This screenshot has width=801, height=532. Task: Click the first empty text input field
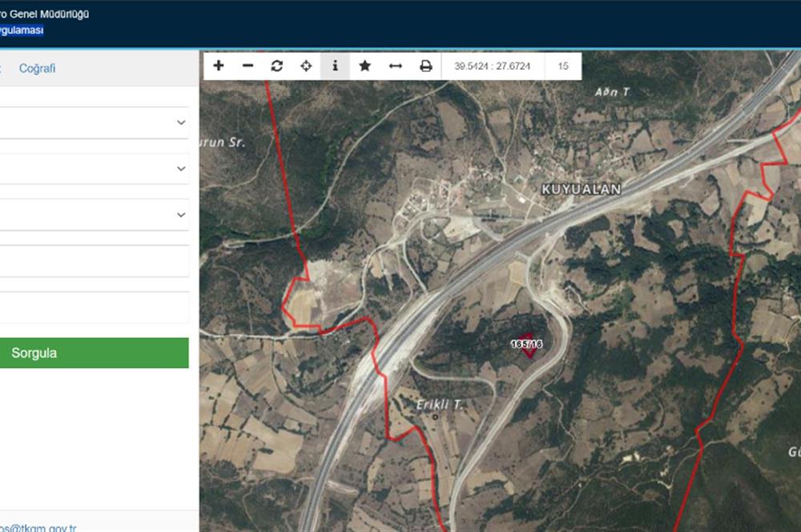coord(94,261)
